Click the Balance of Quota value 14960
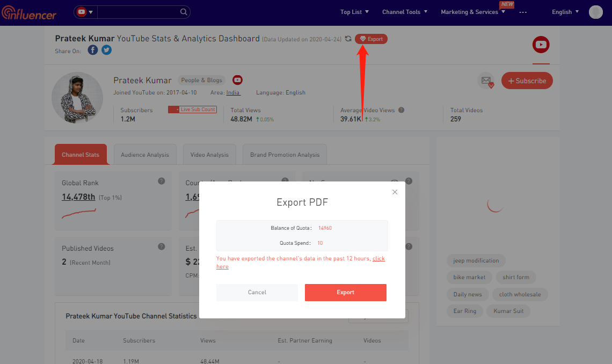This screenshot has width=612, height=364. pos(325,228)
